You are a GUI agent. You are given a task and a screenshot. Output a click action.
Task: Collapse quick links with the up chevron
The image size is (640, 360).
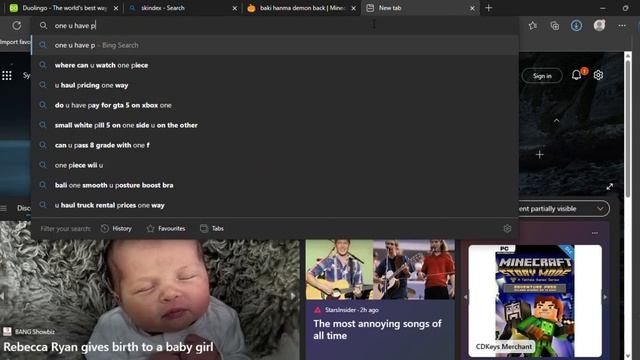(556, 120)
